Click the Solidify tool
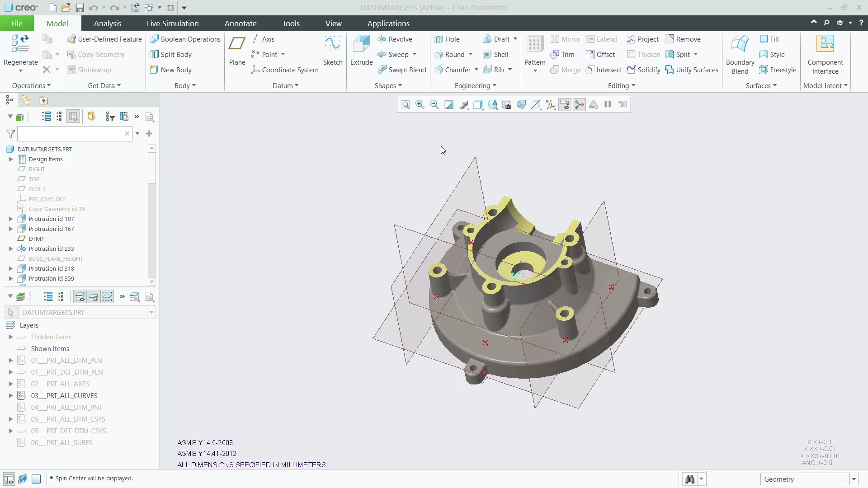The height and width of the screenshot is (488, 868). pyautogui.click(x=644, y=70)
